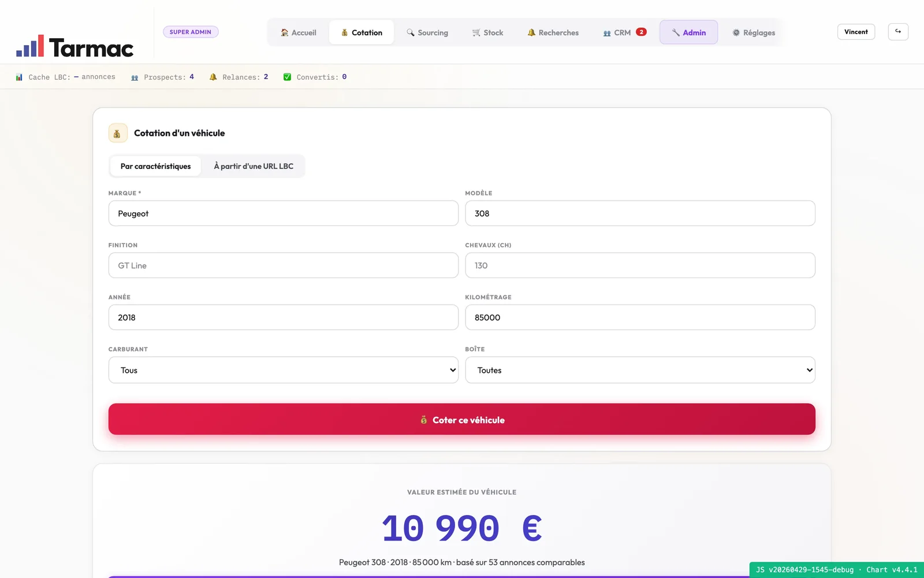Click the text 'basé sur 53 annonces comparables'
The height and width of the screenshot is (578, 924).
pyautogui.click(x=520, y=562)
